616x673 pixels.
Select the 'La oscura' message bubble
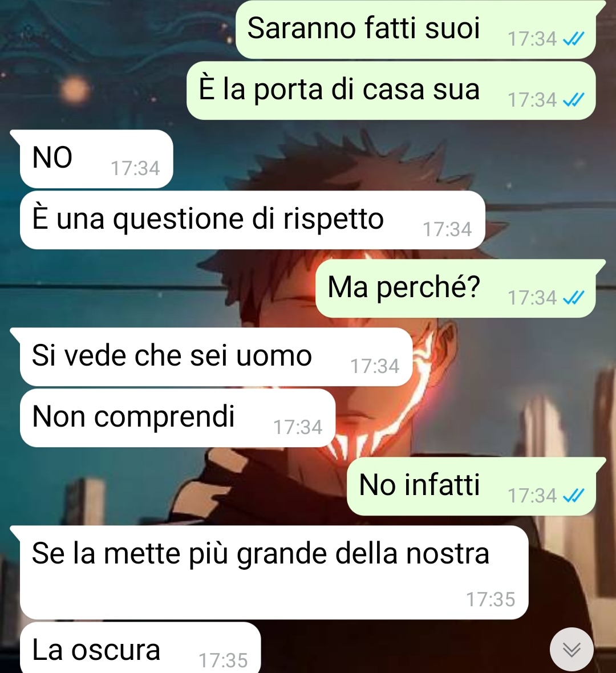(x=140, y=648)
